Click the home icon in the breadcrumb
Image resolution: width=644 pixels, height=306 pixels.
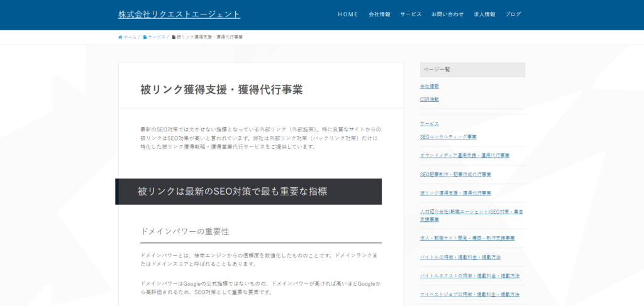(x=120, y=37)
